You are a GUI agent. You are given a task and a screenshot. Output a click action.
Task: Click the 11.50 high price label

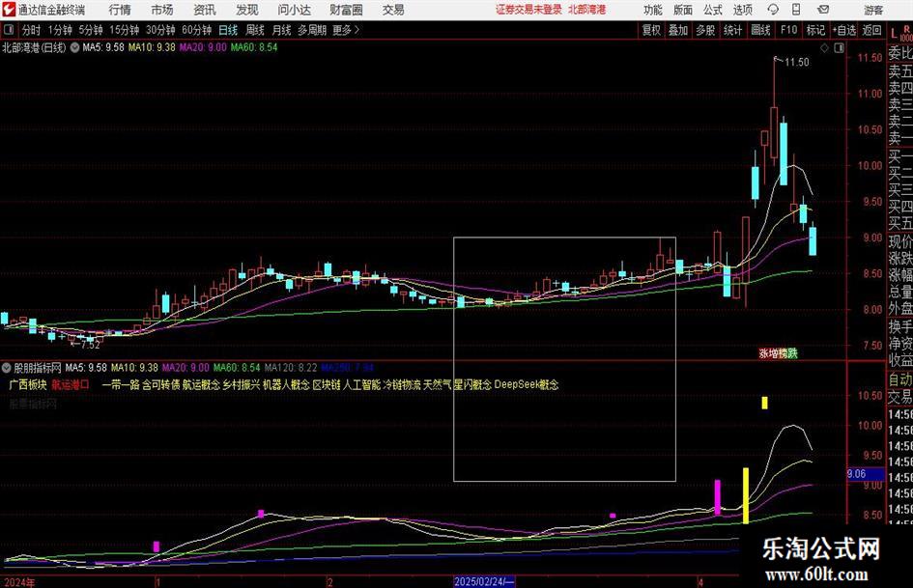(796, 63)
